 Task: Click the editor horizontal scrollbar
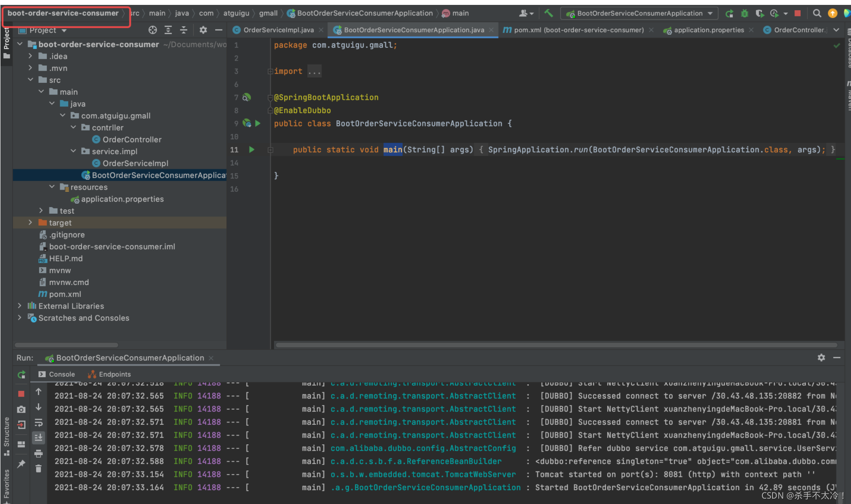[556, 345]
